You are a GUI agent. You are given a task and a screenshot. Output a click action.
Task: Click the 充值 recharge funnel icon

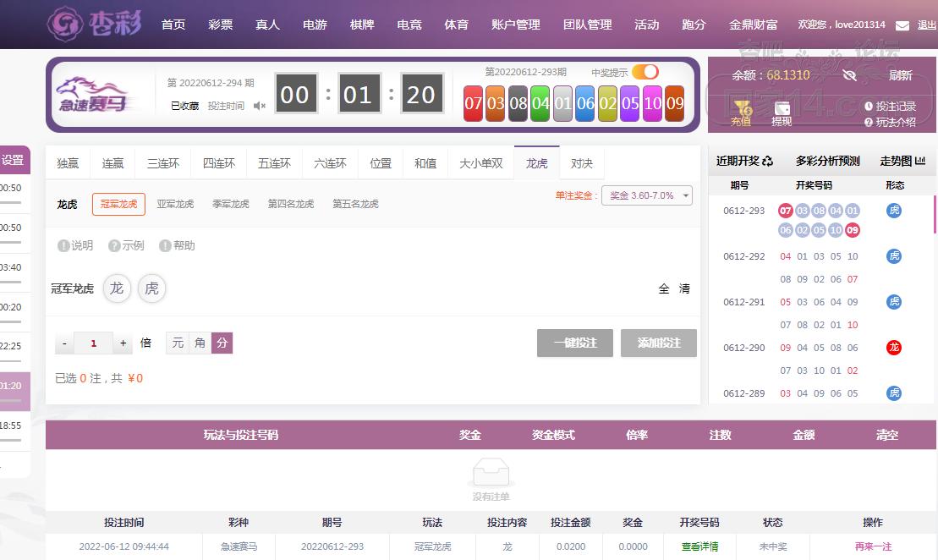(x=742, y=109)
